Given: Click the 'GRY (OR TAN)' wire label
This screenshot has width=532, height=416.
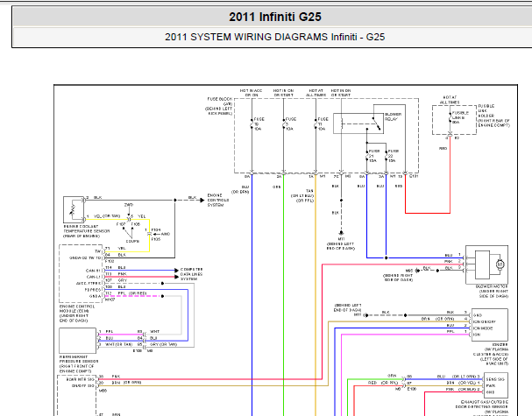Looking at the screenshot, I should (x=164, y=344).
